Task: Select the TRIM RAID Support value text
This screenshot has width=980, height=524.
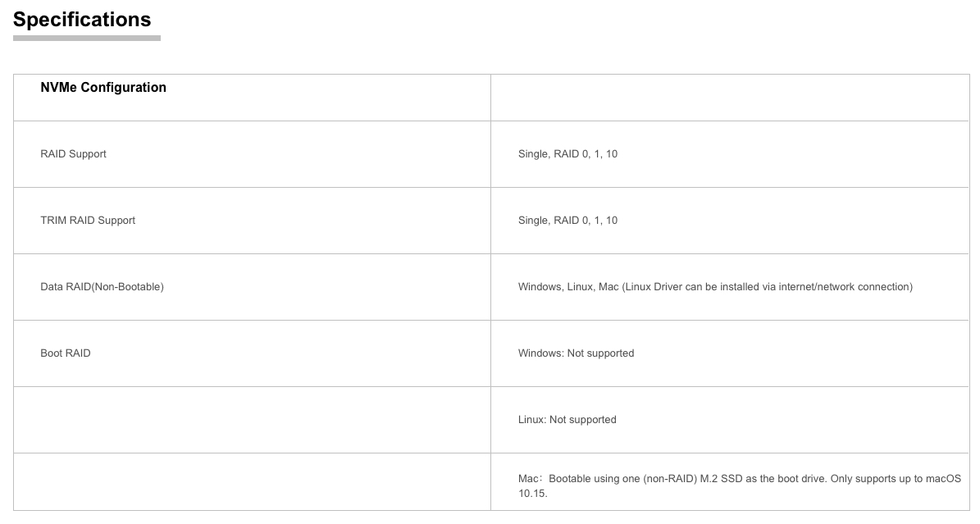Action: pos(567,220)
